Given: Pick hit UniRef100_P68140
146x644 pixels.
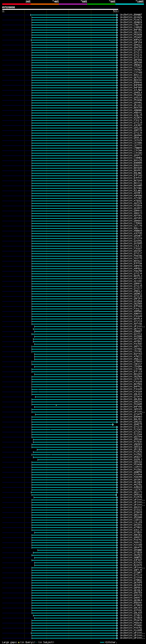Looking at the screenshot, I should pyautogui.click(x=131, y=623).
